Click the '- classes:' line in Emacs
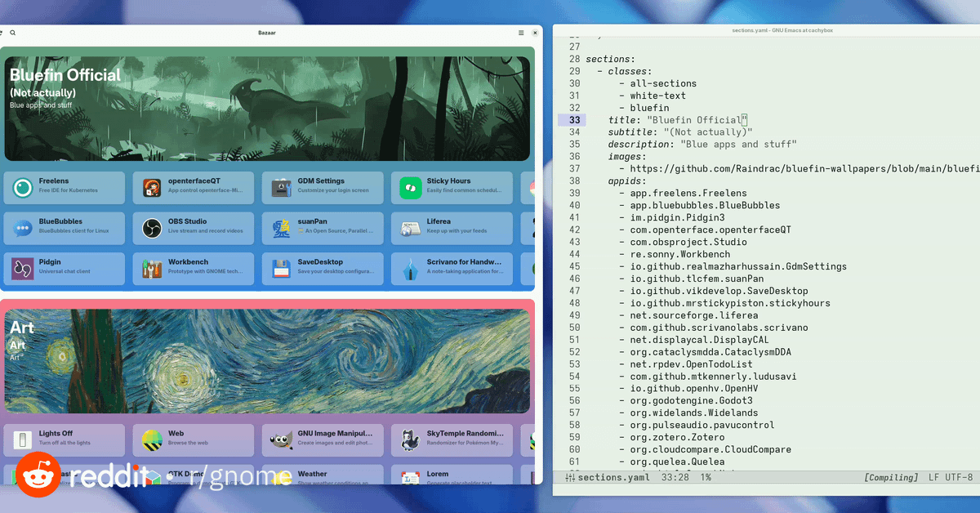The image size is (980, 513). [624, 71]
